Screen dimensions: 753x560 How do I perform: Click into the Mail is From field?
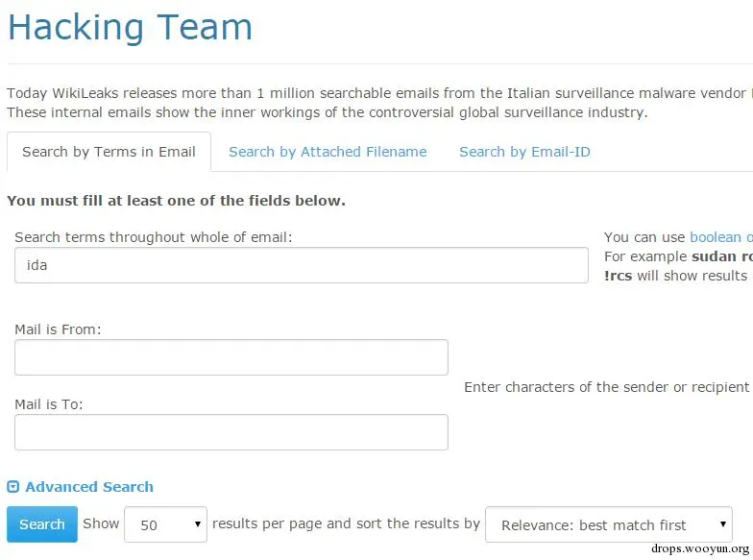click(231, 357)
